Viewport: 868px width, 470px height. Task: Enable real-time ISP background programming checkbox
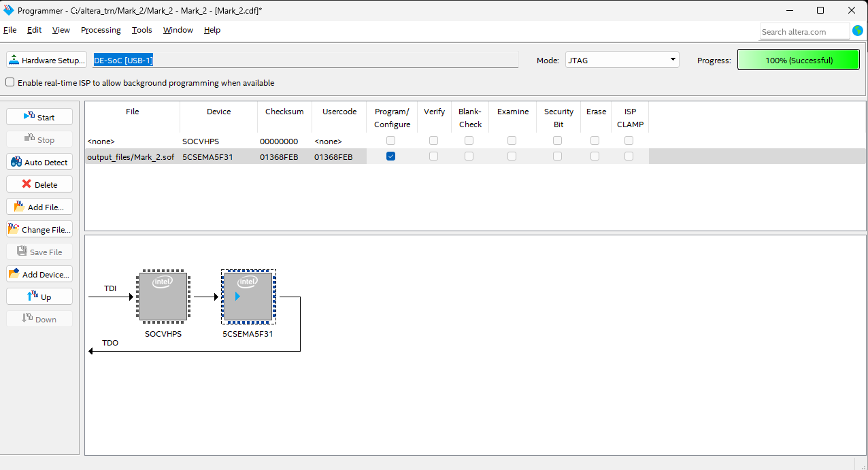pos(10,82)
